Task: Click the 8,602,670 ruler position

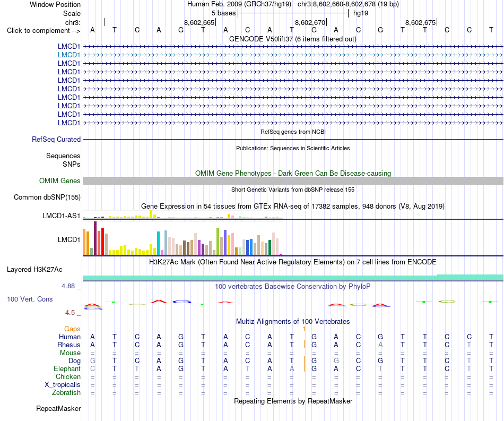Action: pyautogui.click(x=310, y=22)
